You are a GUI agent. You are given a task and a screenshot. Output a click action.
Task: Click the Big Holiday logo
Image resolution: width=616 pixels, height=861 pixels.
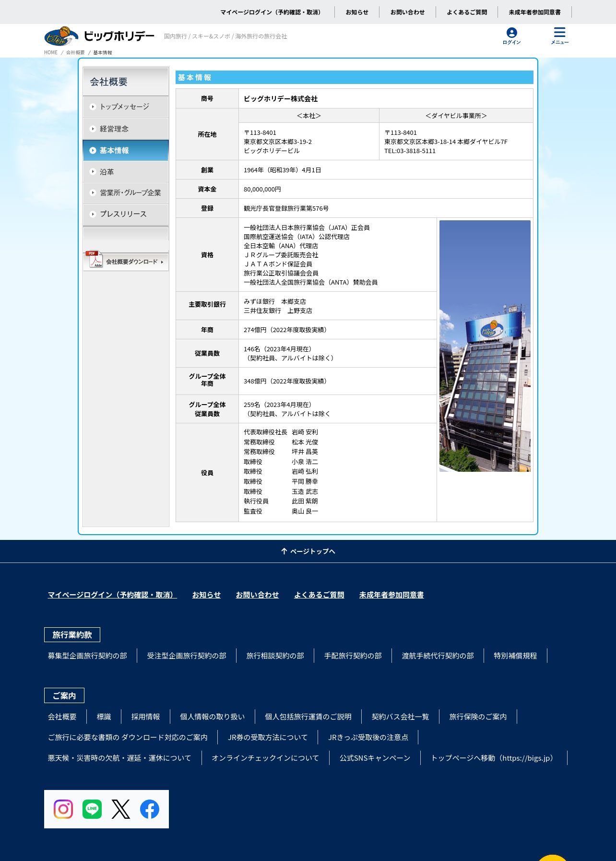99,36
